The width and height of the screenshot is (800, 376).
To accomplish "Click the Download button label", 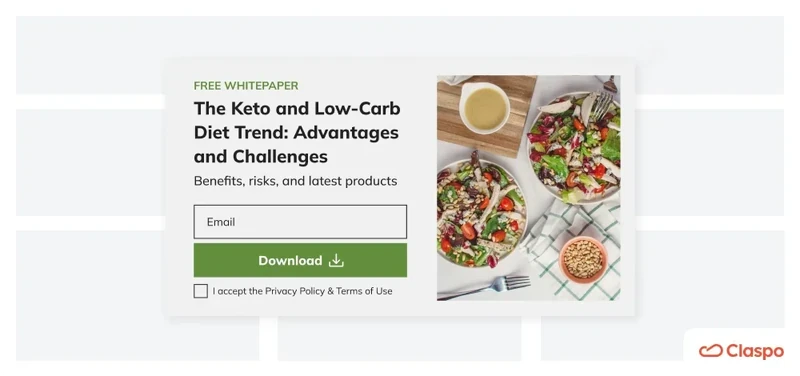I will point(290,261).
